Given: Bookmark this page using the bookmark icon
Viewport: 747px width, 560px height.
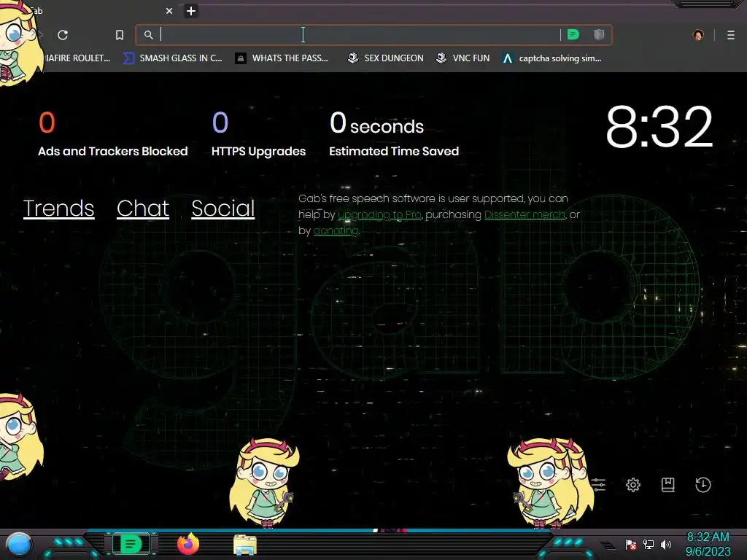Looking at the screenshot, I should click(x=120, y=35).
